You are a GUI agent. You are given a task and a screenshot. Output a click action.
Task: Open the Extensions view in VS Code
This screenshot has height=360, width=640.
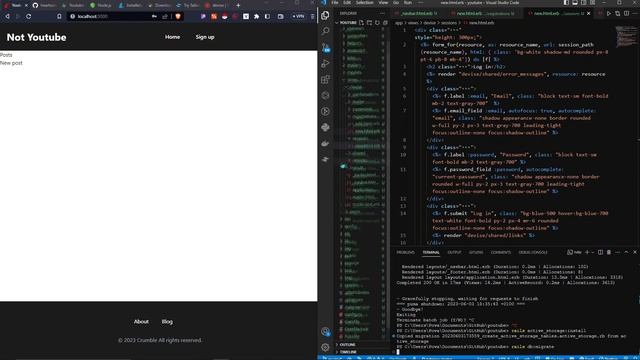[x=325, y=79]
